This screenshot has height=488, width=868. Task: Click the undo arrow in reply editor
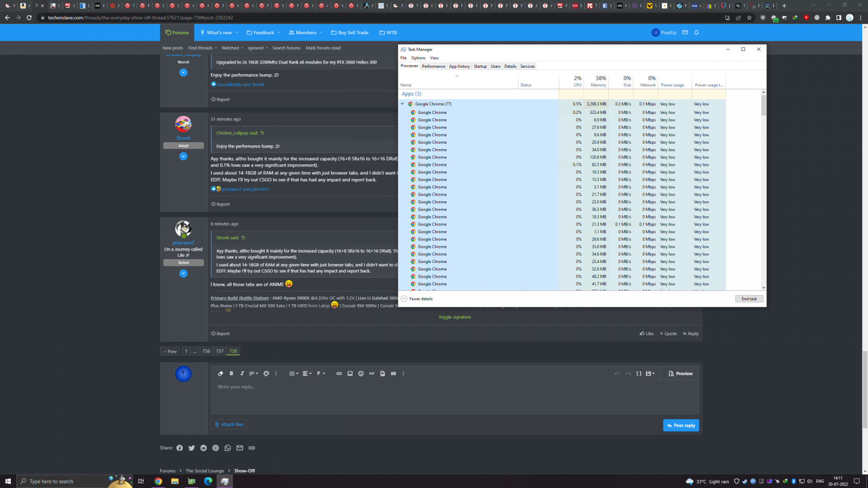click(617, 374)
